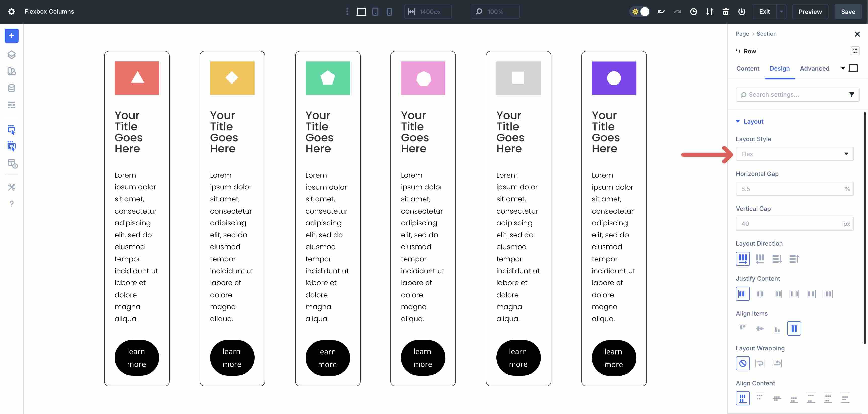This screenshot has width=868, height=414.
Task: Toggle the light/dark mode switch
Action: pyautogui.click(x=639, y=11)
